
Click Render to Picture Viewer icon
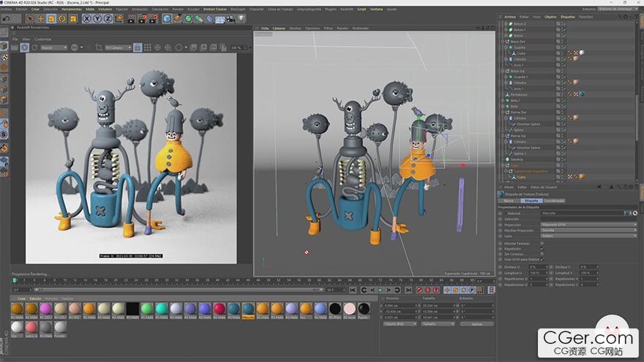coord(142,19)
